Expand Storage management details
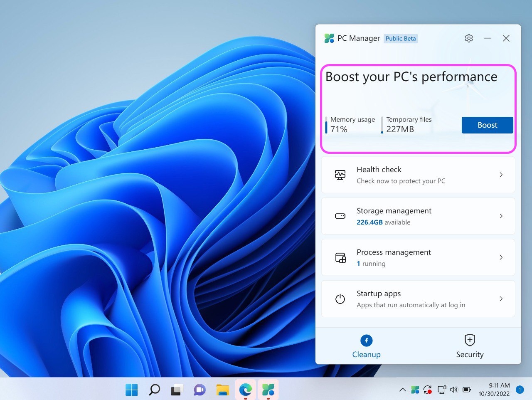The image size is (532, 400). (501, 216)
